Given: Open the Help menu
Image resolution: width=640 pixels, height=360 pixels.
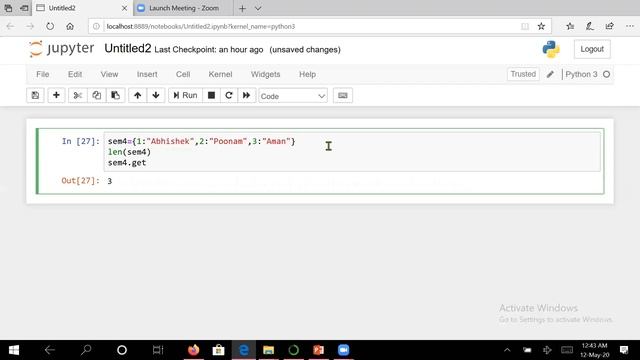Looking at the screenshot, I should point(307,74).
